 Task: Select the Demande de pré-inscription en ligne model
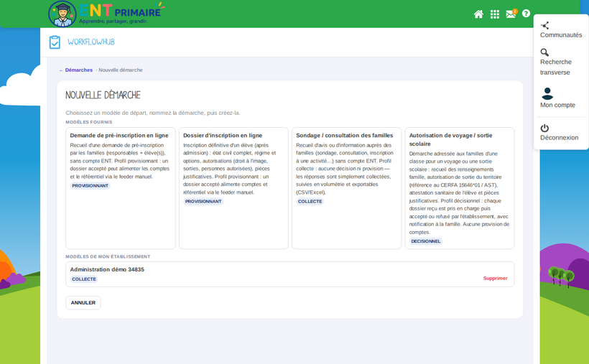[x=121, y=188]
